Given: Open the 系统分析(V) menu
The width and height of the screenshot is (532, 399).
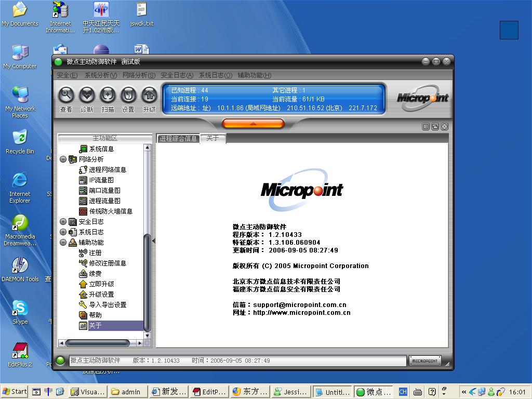Looking at the screenshot, I should pos(101,75).
